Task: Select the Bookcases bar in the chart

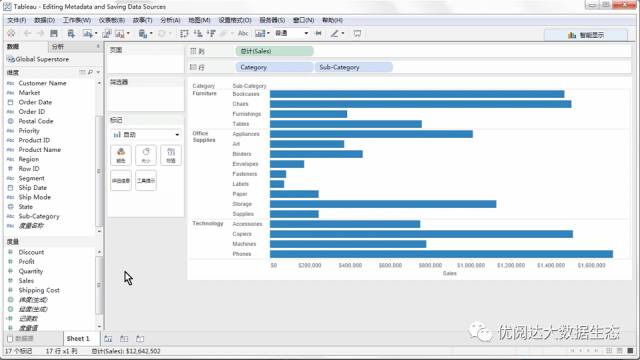Action: click(x=417, y=94)
